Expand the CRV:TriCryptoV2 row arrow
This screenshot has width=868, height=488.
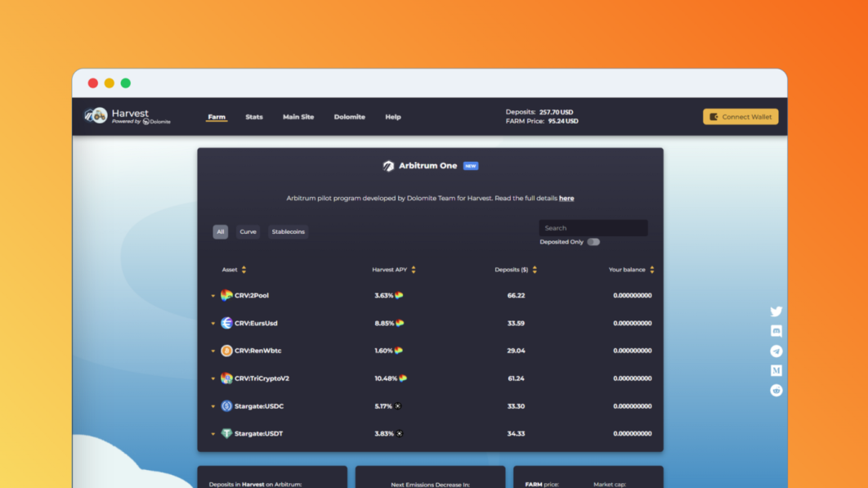[213, 379]
